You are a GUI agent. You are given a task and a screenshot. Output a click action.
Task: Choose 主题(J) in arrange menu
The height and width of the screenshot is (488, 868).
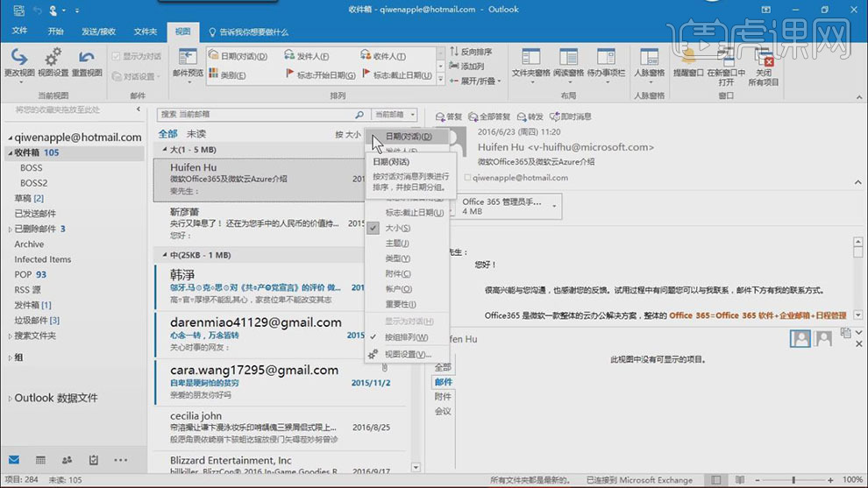click(406, 244)
